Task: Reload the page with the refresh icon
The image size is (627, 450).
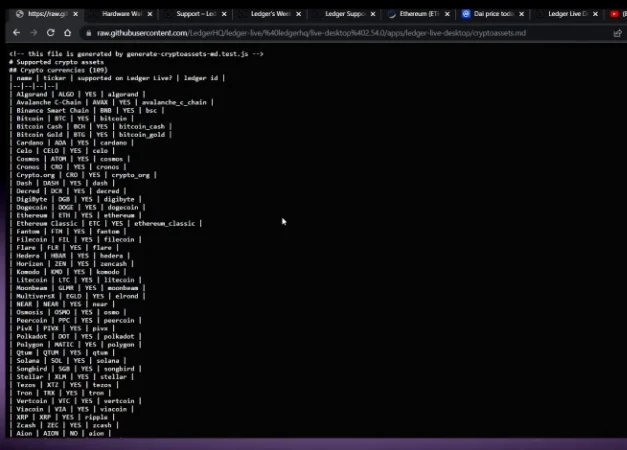Action: (x=50, y=33)
